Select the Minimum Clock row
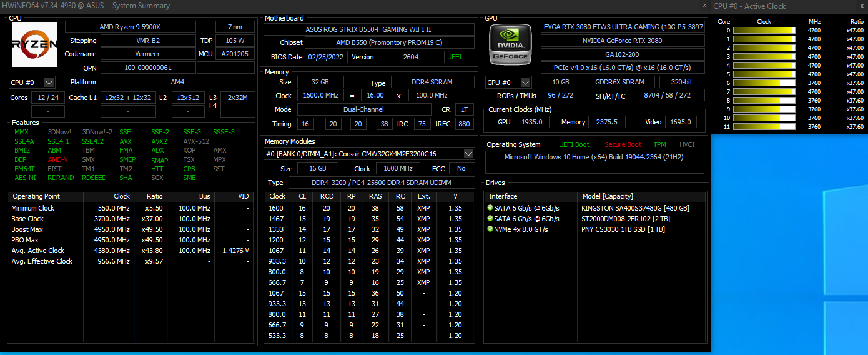This screenshot has width=868, height=355. pyautogui.click(x=131, y=208)
